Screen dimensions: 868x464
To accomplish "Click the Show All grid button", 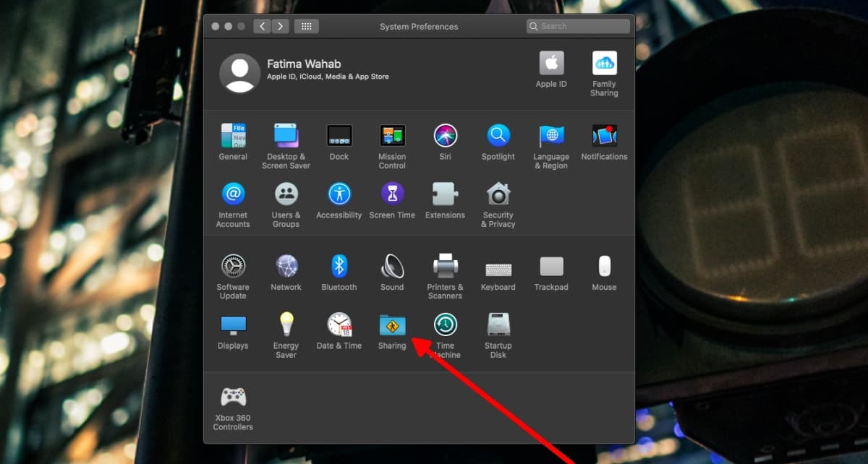I will pos(306,27).
